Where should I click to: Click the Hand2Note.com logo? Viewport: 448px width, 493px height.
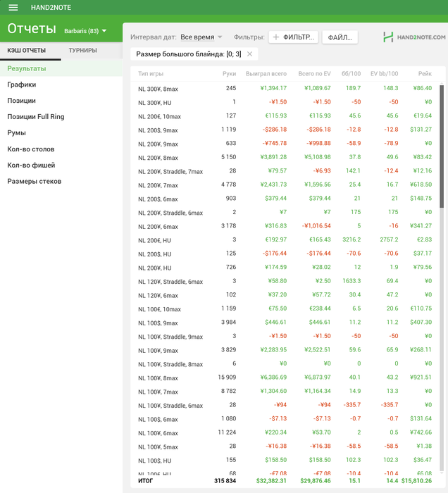click(414, 37)
